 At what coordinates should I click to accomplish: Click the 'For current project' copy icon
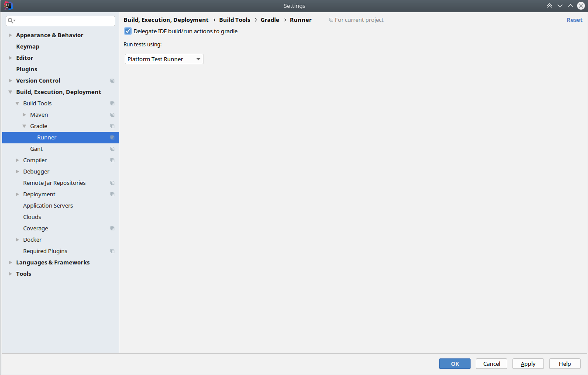(x=331, y=20)
